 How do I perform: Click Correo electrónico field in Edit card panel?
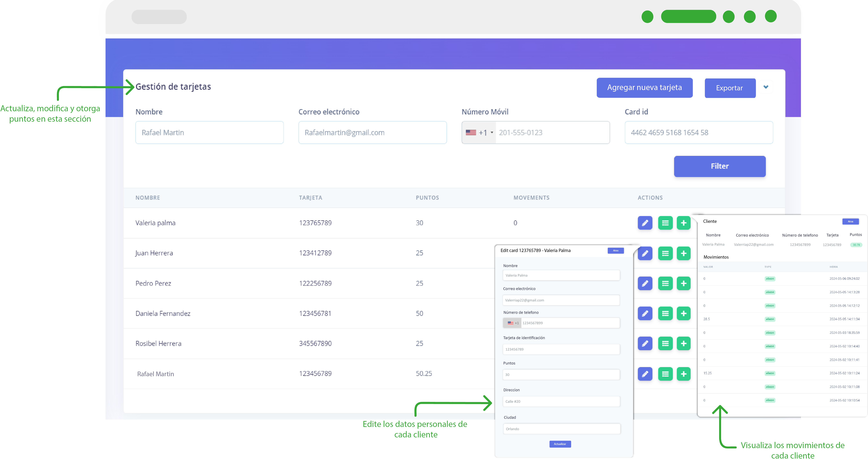pos(561,300)
